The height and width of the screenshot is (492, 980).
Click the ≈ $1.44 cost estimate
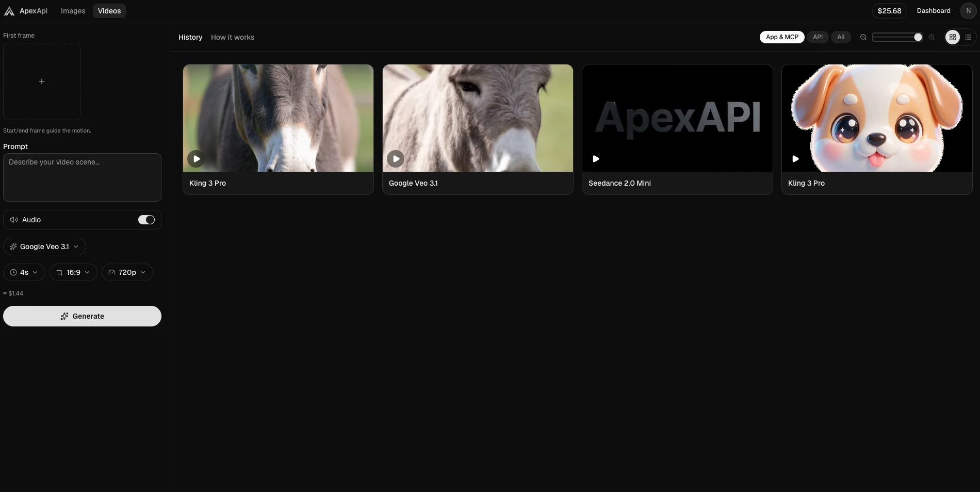coord(13,293)
